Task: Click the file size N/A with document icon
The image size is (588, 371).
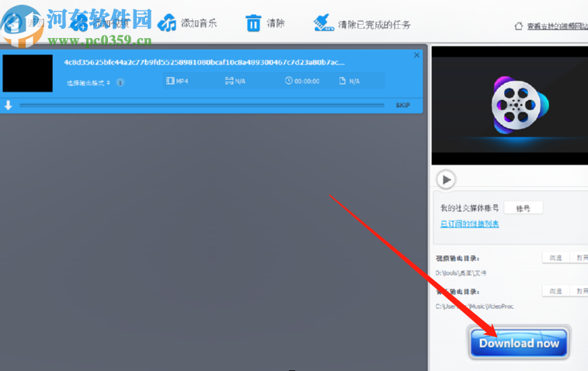Action: tap(350, 81)
